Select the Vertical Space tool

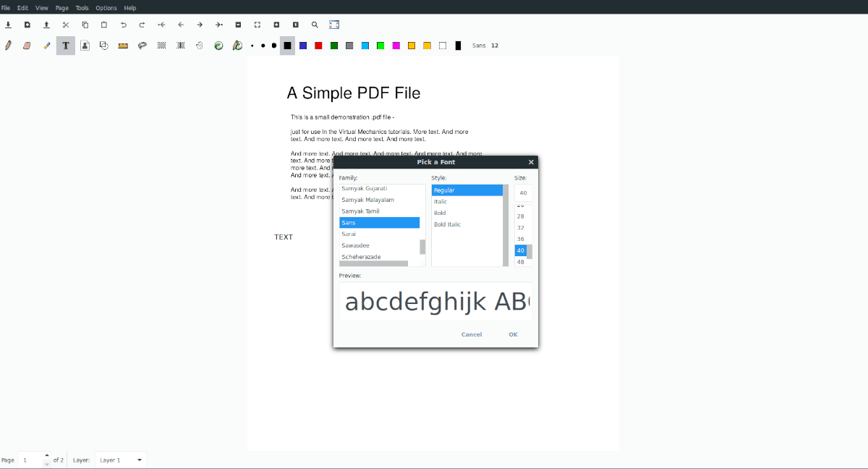[181, 46]
